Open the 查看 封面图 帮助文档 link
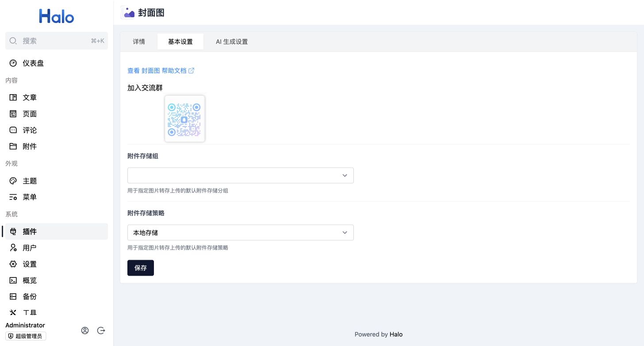 [161, 70]
